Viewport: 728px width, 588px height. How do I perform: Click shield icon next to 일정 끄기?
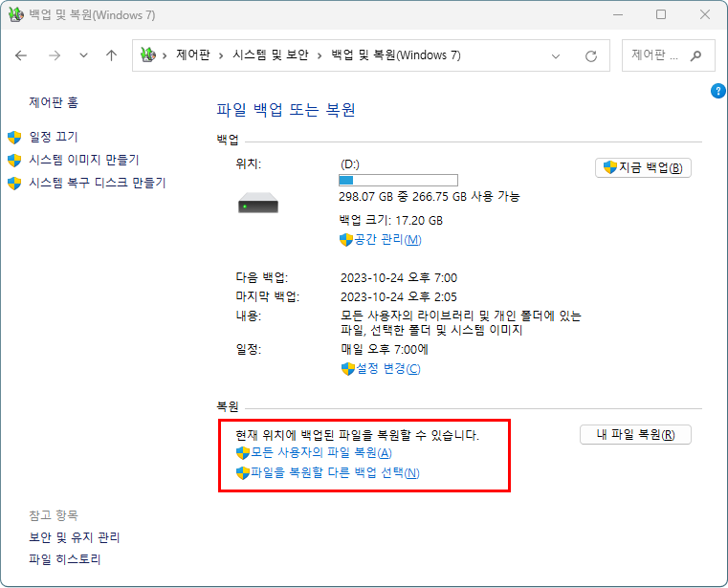coord(14,138)
